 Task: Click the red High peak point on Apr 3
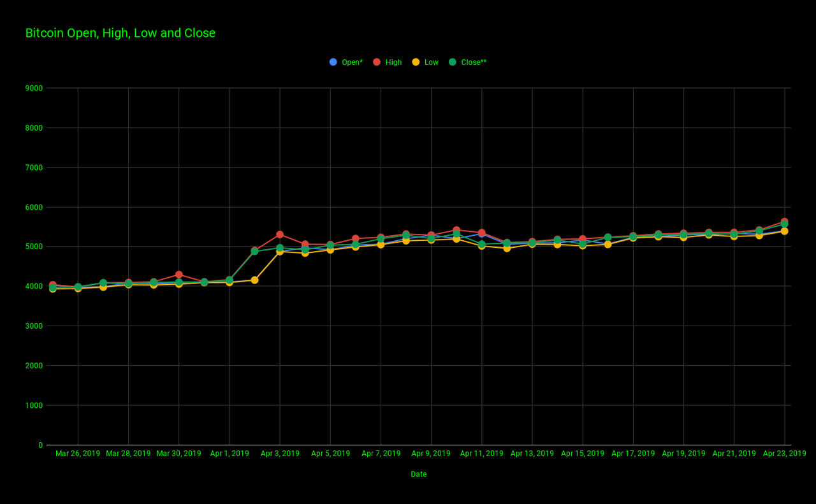(x=280, y=234)
